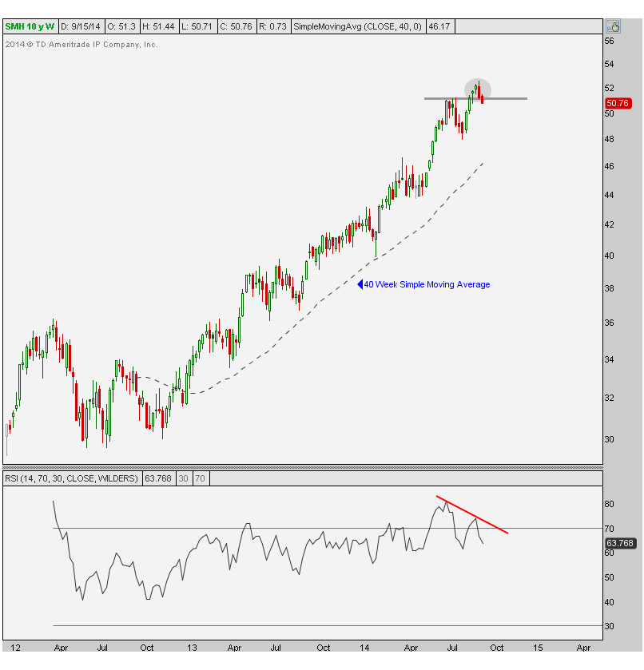Click the range value R: 0.73
Image resolution: width=644 pixels, height=670 pixels.
[272, 26]
